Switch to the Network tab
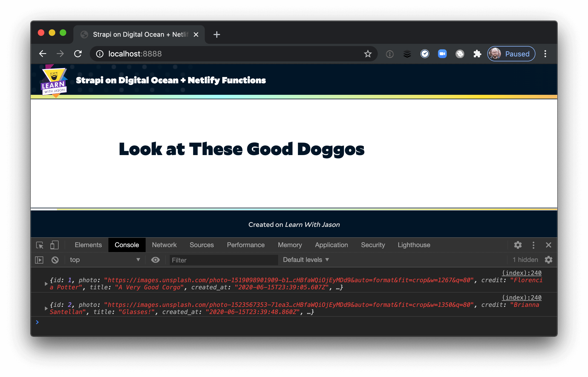588x377 pixels. [164, 245]
